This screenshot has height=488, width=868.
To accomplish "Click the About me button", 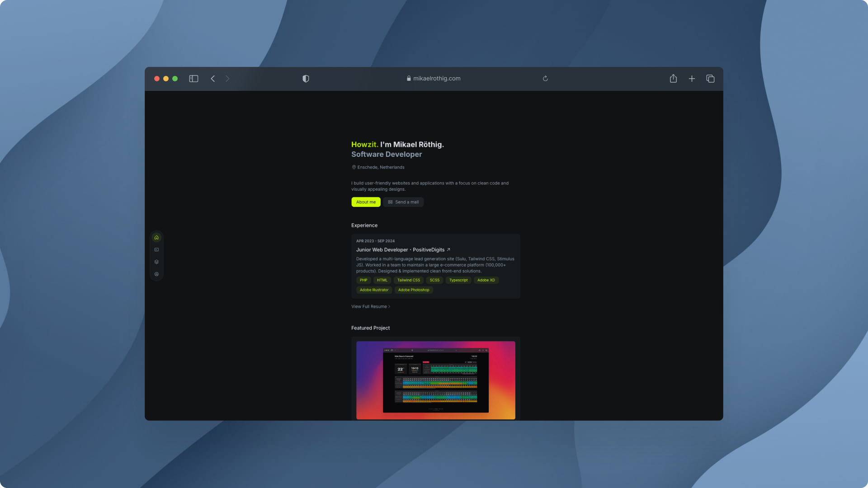I will tap(366, 202).
